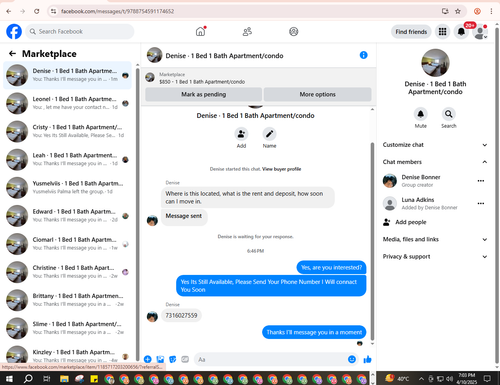The height and width of the screenshot is (385, 500).
Task: Click Denise Bonner in chat members
Action: 421,177
